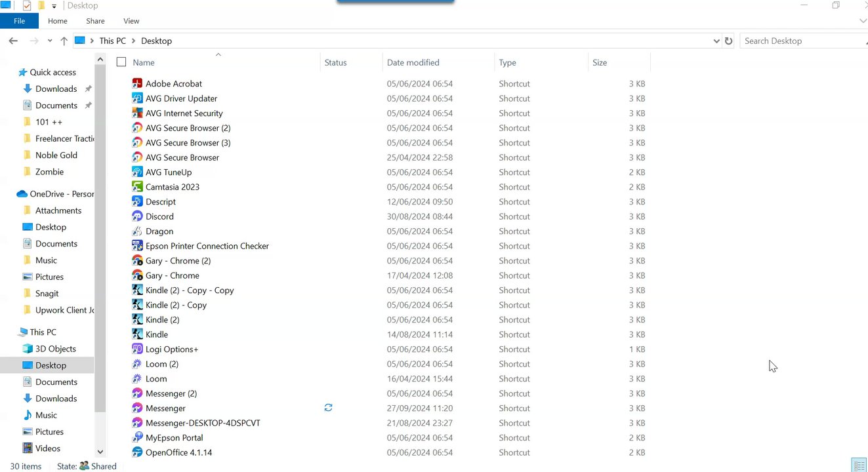Click the 1 KB size of Logi Options+
868x472 pixels.
point(636,349)
